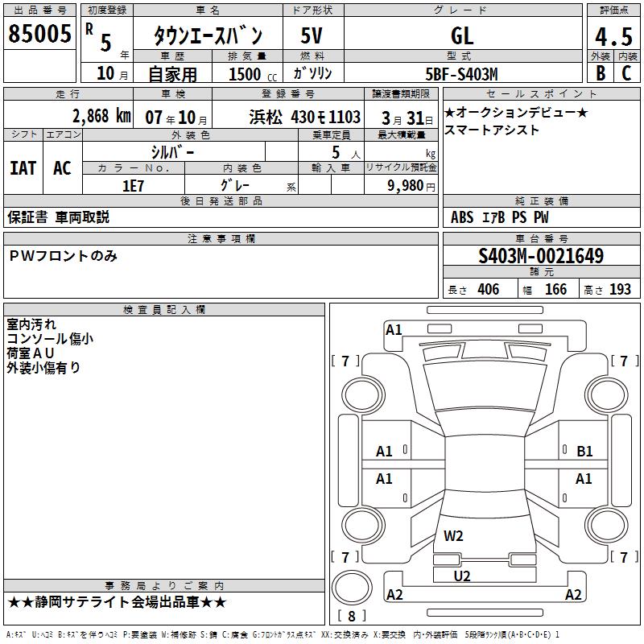Select the chassis number S403M-0021649

click(541, 256)
